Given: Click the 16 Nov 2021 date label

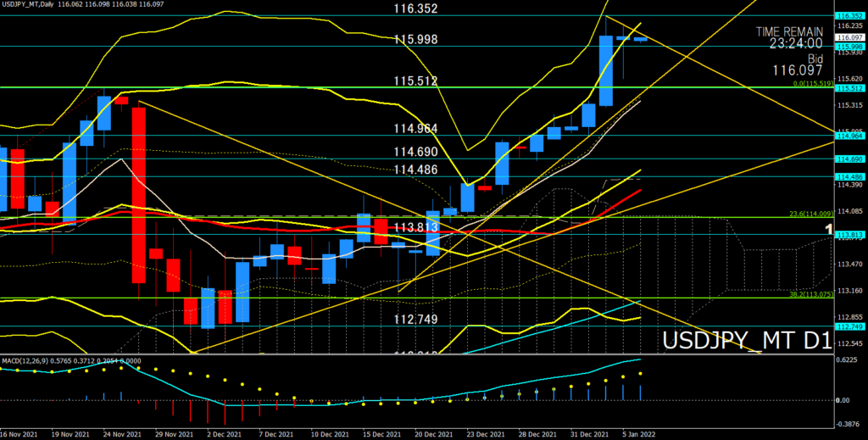Looking at the screenshot, I should 19,435.
